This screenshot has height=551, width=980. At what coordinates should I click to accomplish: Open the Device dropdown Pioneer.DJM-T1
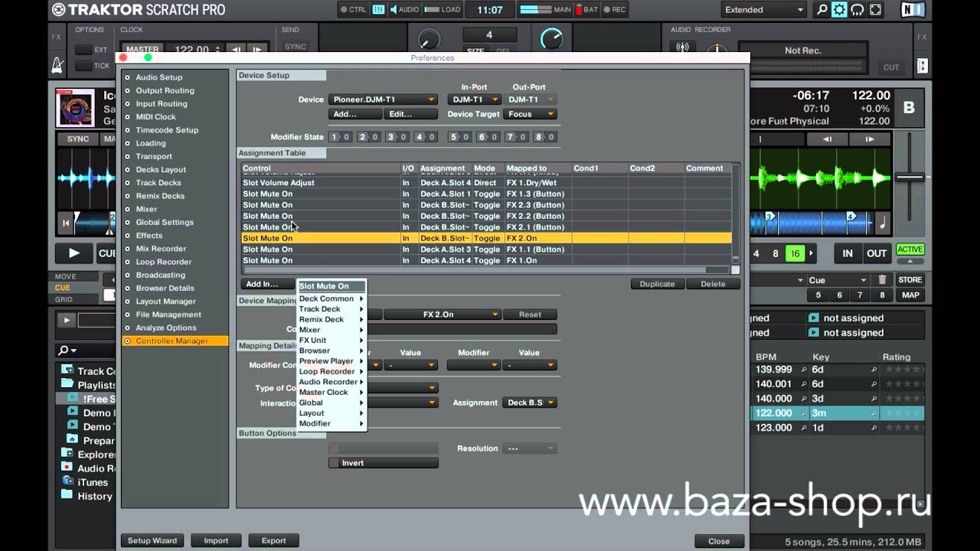click(x=383, y=99)
